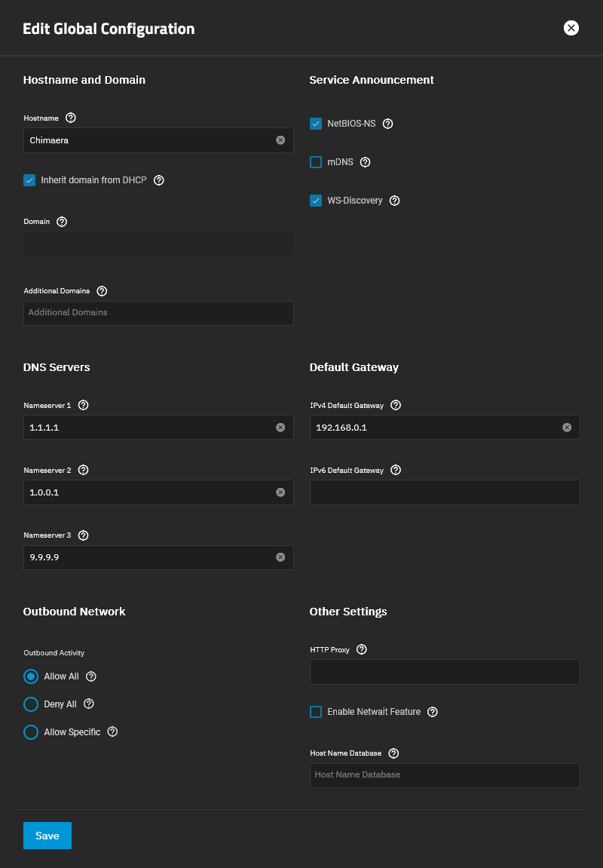Clear the IPv4 Default Gateway value
603x868 pixels.
[567, 428]
